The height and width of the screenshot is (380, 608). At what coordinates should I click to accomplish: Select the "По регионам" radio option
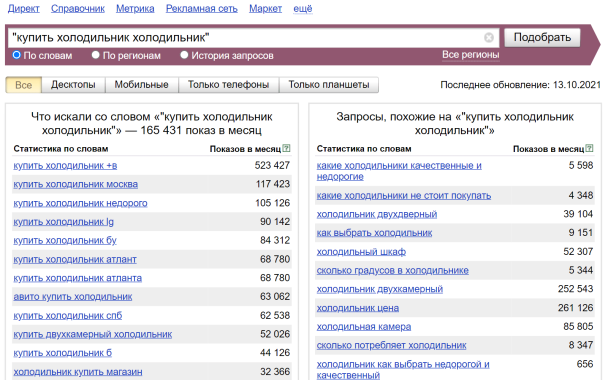pyautogui.click(x=96, y=55)
